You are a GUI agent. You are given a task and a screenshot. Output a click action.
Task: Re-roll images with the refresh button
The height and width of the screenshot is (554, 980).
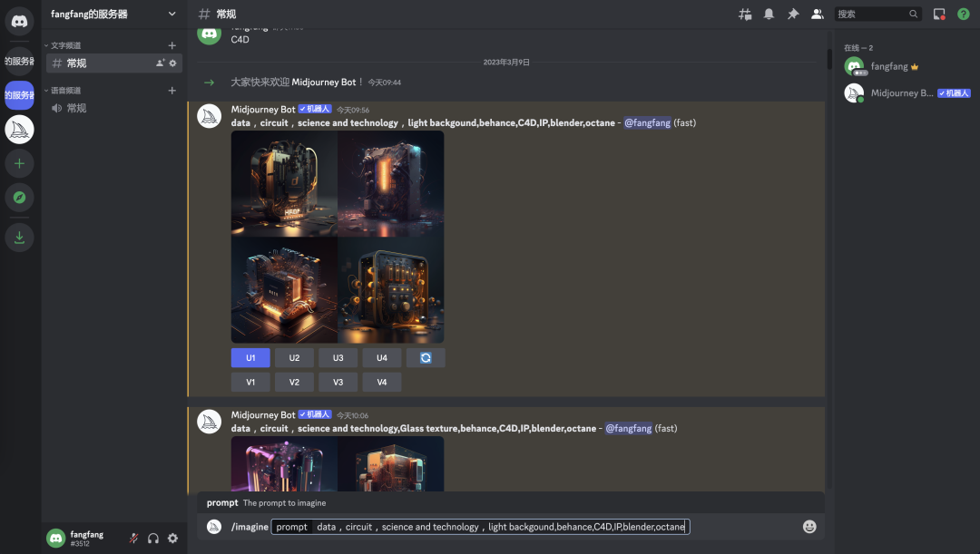point(426,358)
